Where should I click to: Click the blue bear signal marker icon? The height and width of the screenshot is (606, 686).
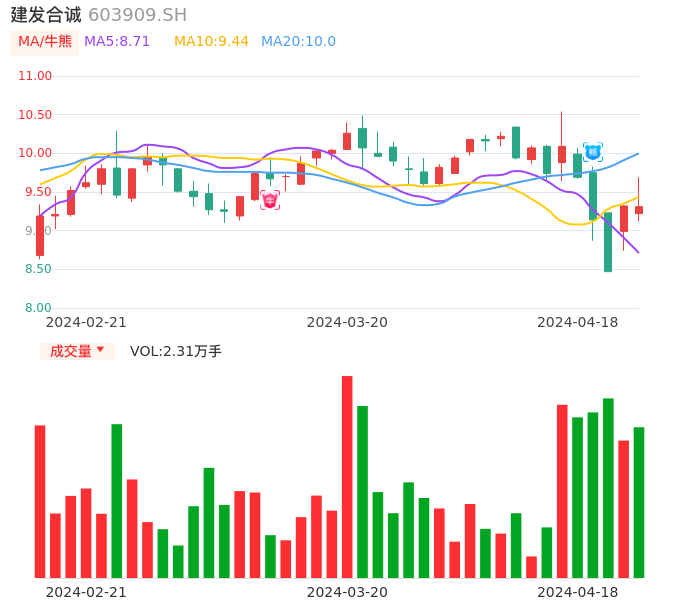click(x=593, y=152)
